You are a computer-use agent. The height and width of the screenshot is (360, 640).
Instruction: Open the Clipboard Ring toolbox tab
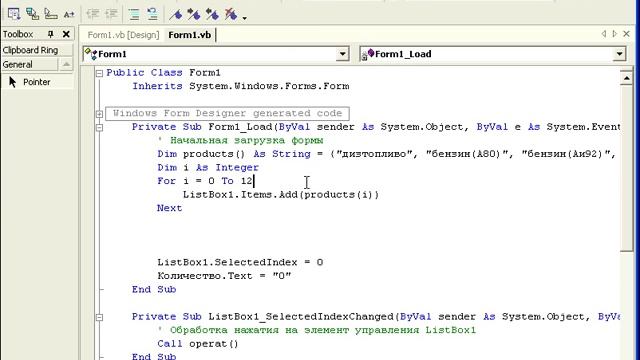coord(37,50)
